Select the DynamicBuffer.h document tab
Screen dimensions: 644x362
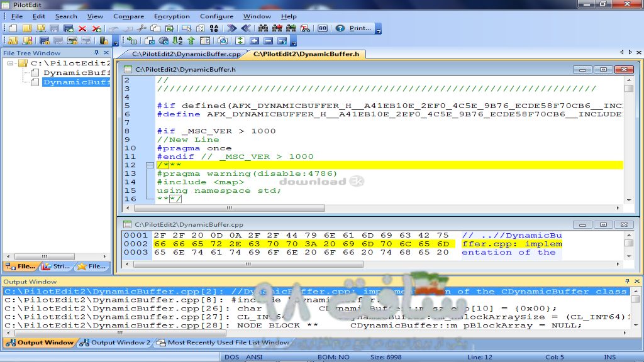coord(306,54)
